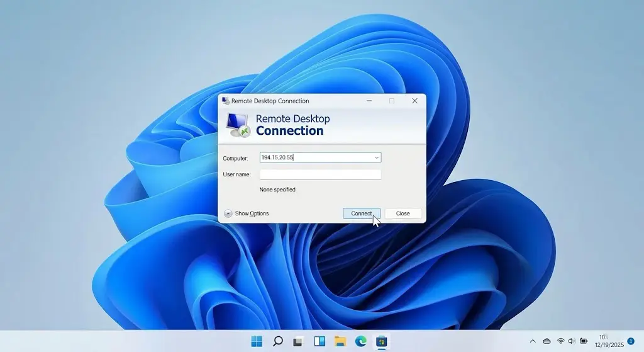The height and width of the screenshot is (352, 644).
Task: Open Task View from the taskbar
Action: coord(298,341)
